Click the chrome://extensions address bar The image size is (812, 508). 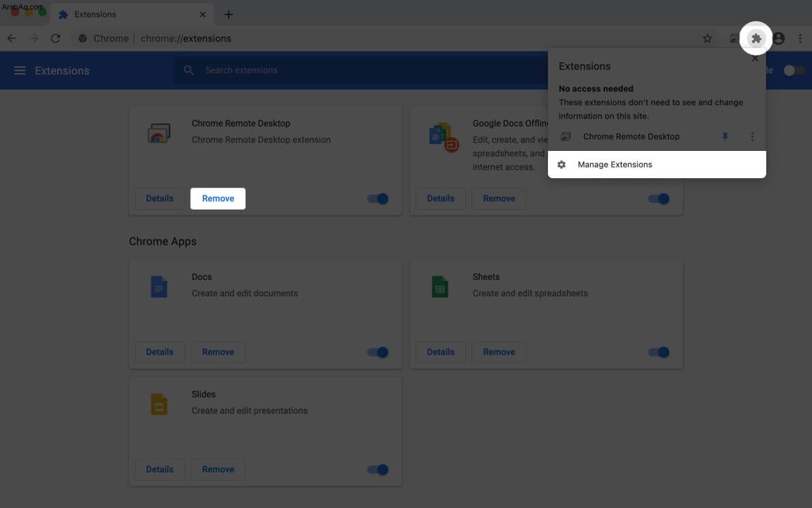click(x=383, y=38)
